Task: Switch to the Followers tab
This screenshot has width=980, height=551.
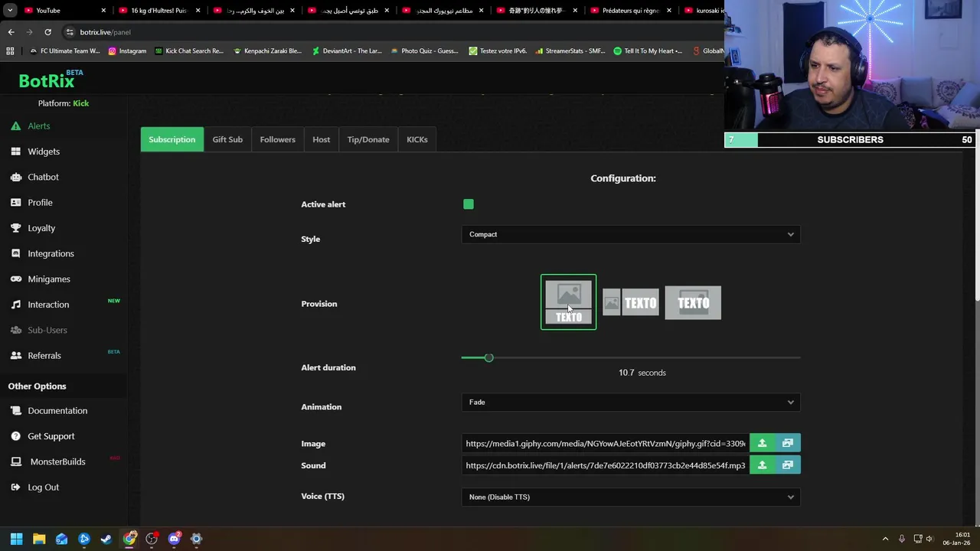Action: tap(277, 139)
